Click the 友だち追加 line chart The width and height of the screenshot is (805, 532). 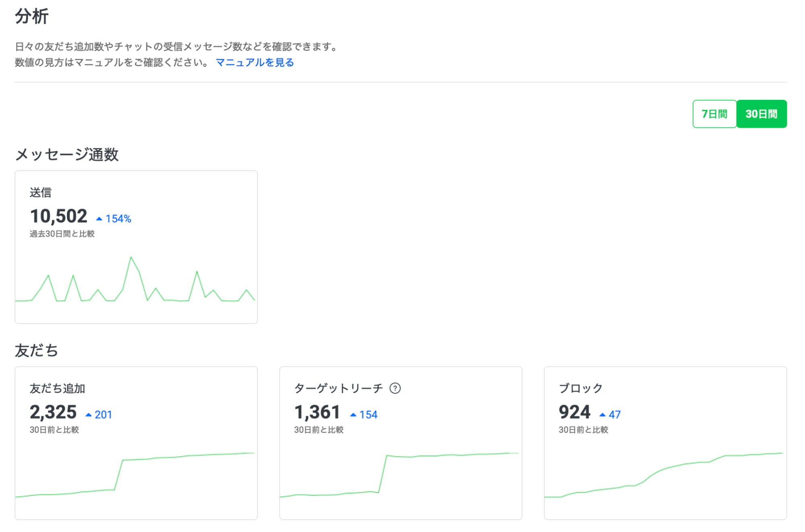[135, 475]
